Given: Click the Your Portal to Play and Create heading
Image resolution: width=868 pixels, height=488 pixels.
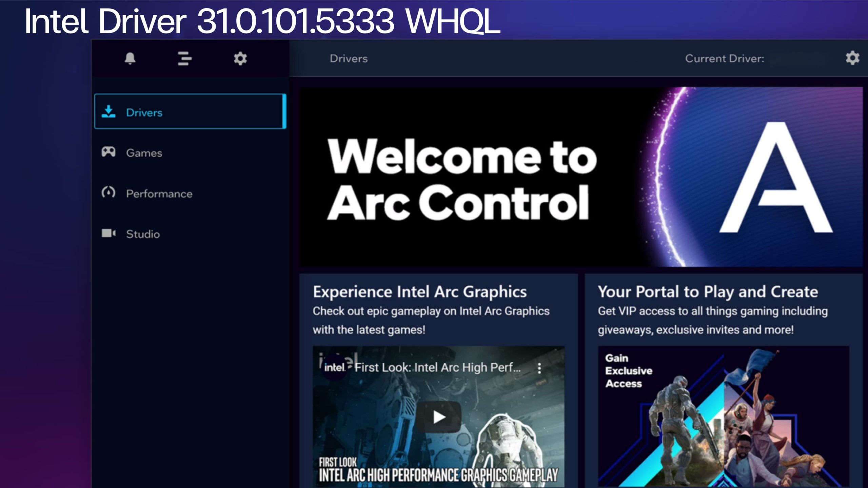Looking at the screenshot, I should click(708, 292).
